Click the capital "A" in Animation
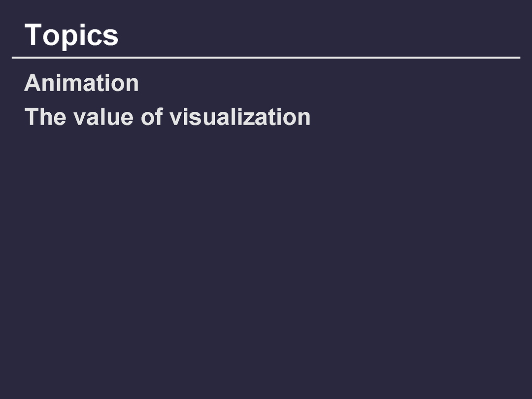This screenshot has height=399, width=532. (31, 83)
